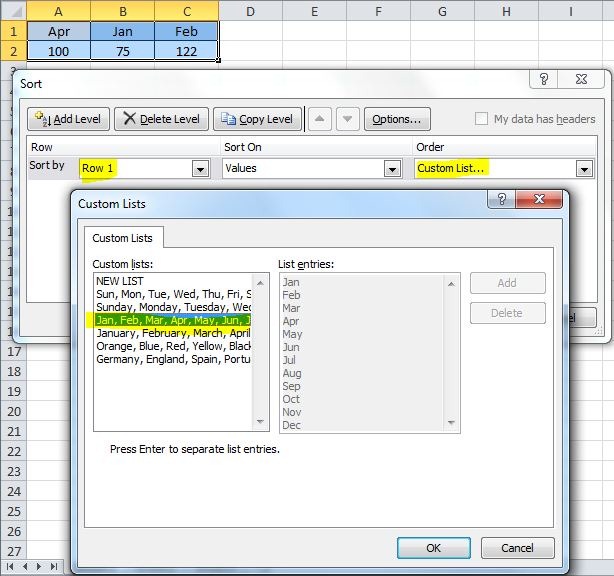
Task: Go to next sheet tab arrow
Action: coord(39,566)
